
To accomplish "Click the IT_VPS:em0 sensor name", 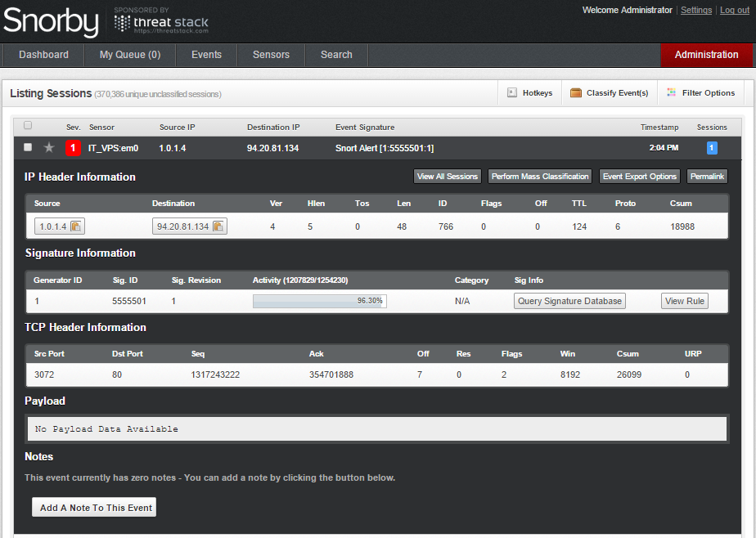I will tap(113, 148).
